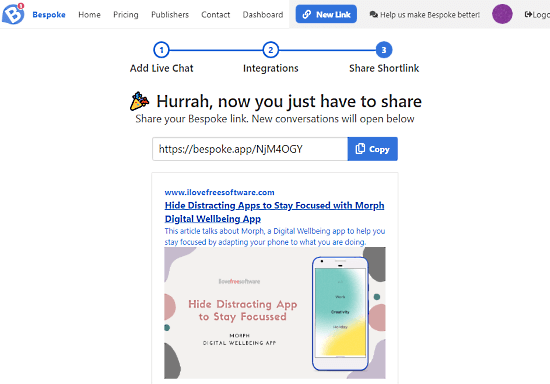Open the purple user avatar
The width and height of the screenshot is (550, 384).
click(502, 14)
